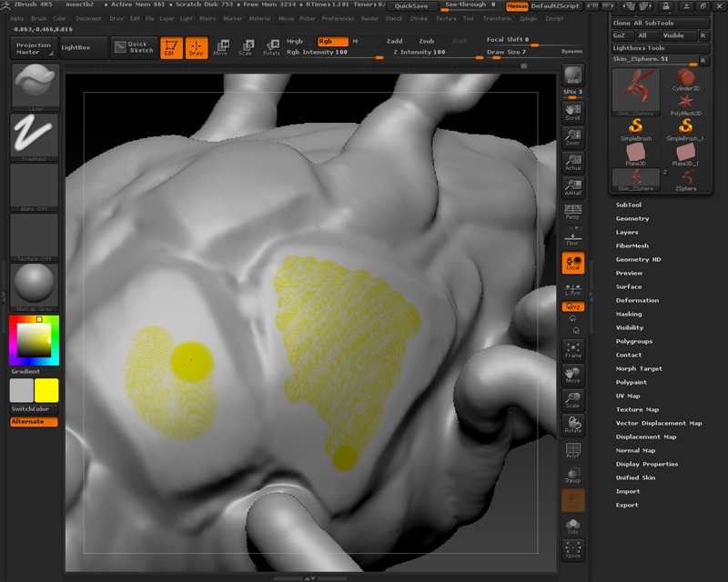
Task: Enable Mrgb mode
Action: click(295, 41)
